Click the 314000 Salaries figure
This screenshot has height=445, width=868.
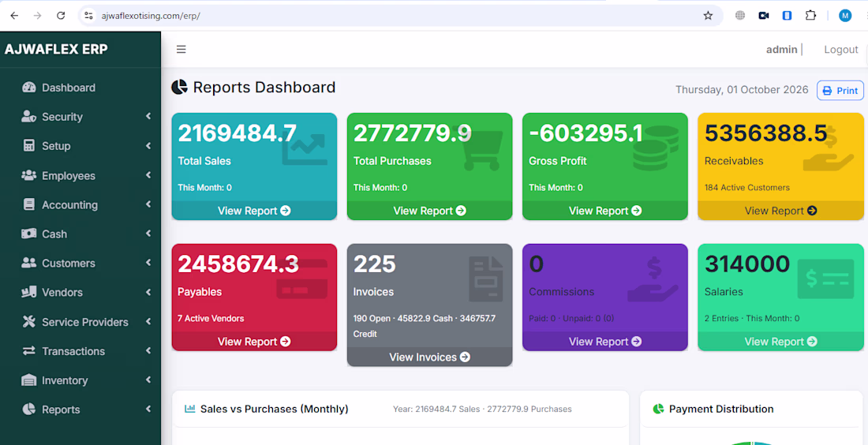(747, 264)
